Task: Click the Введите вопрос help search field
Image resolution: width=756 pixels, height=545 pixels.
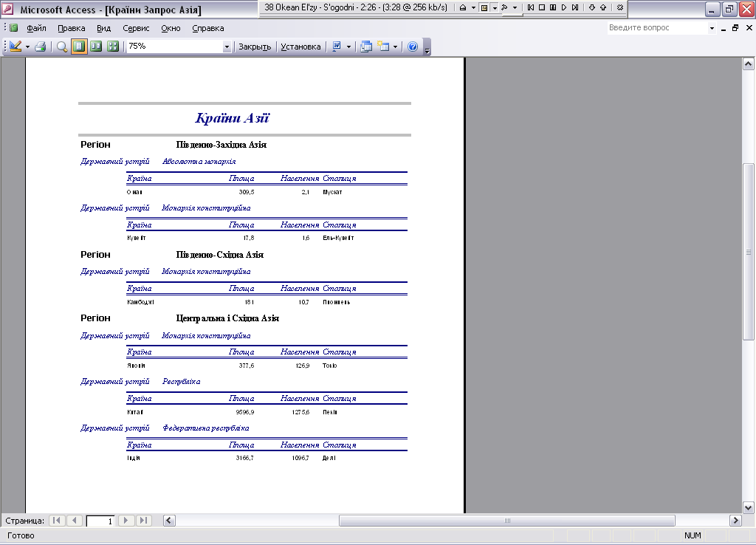Action: coord(656,28)
